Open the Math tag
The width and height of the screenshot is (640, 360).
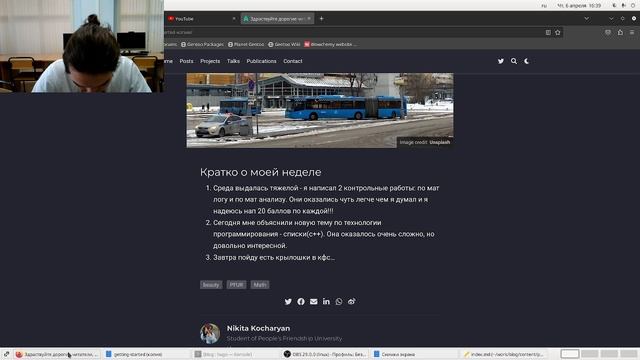coord(260,285)
